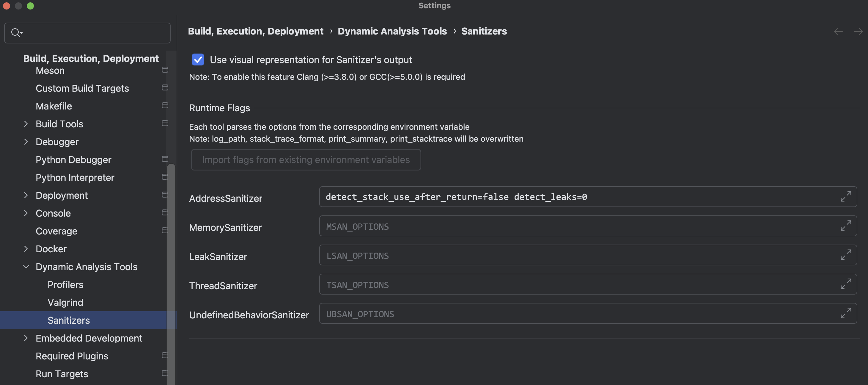The width and height of the screenshot is (868, 385).
Task: Focus the settings search field
Action: (88, 33)
